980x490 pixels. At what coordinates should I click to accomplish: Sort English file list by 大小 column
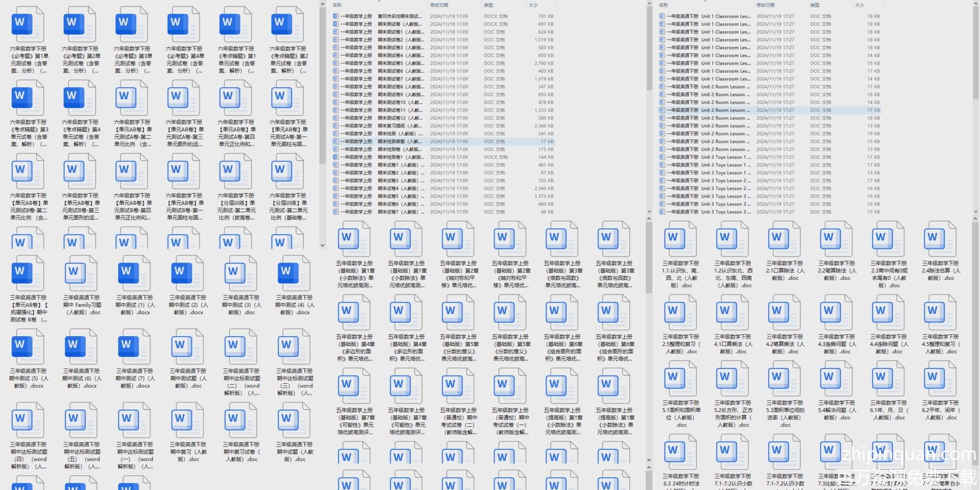[x=859, y=5]
